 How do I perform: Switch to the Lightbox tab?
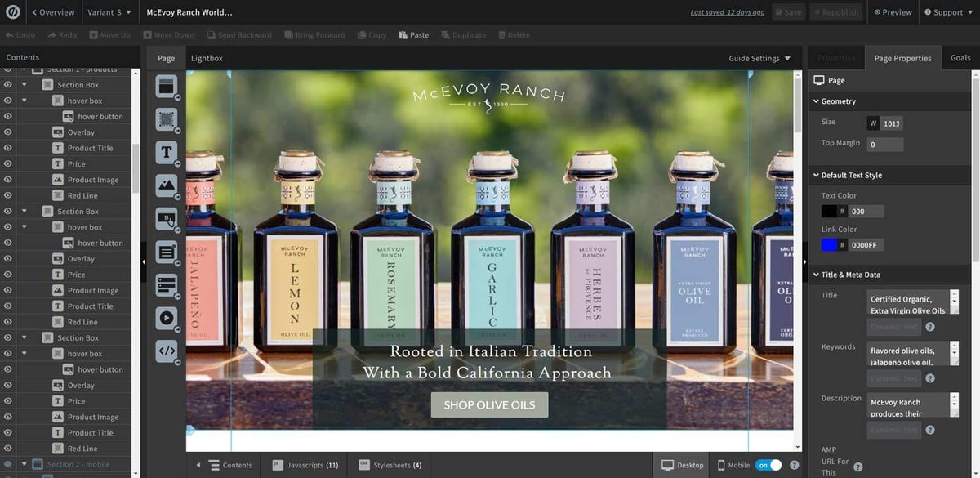pos(207,58)
